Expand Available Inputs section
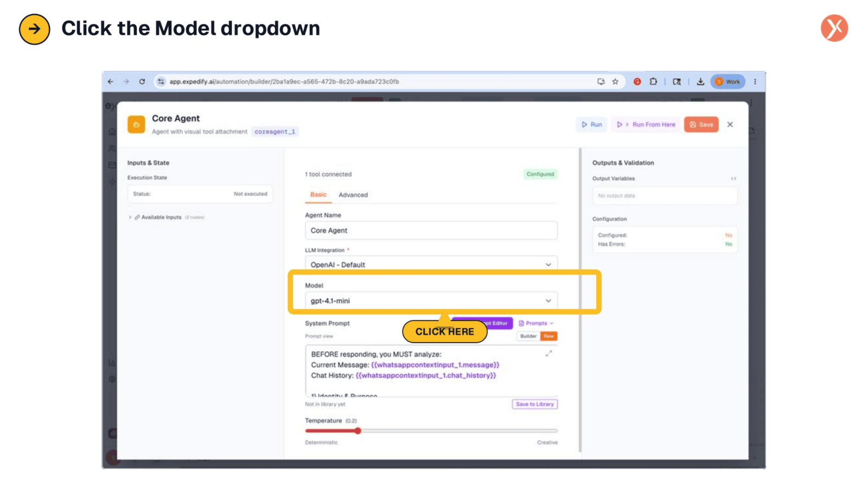Image resolution: width=868 pixels, height=488 pixels. [167, 217]
